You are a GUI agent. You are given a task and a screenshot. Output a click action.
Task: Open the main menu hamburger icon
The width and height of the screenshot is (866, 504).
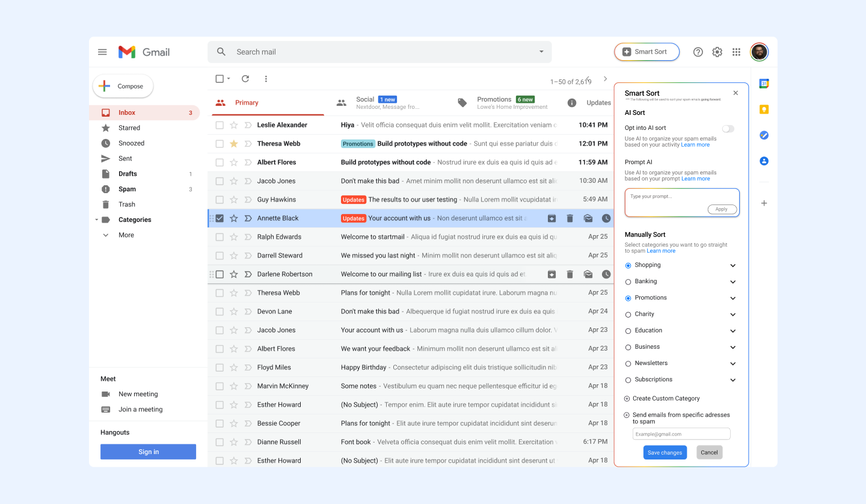(x=102, y=52)
